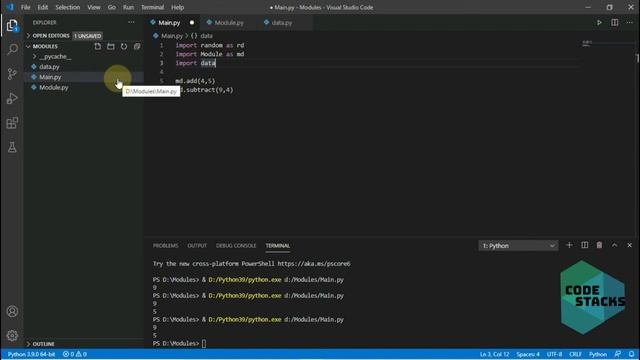Collapse all folders in Explorer
The image size is (640, 360).
click(137, 47)
